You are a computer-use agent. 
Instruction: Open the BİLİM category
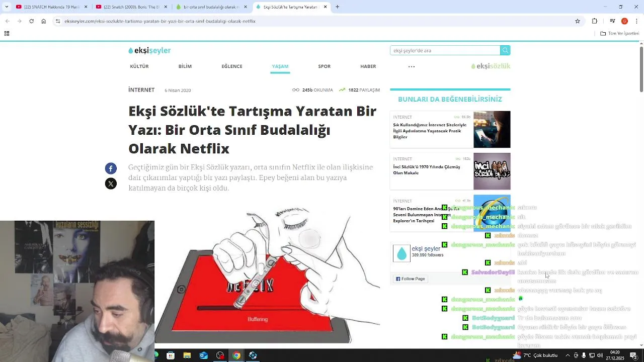click(x=185, y=66)
